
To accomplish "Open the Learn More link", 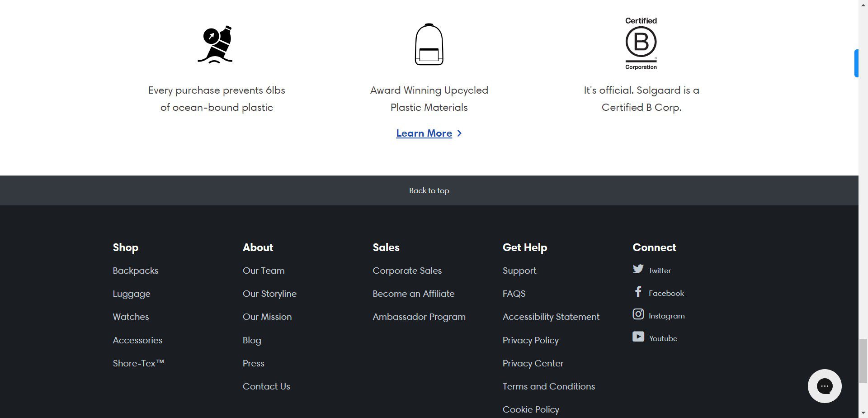I will 424,133.
